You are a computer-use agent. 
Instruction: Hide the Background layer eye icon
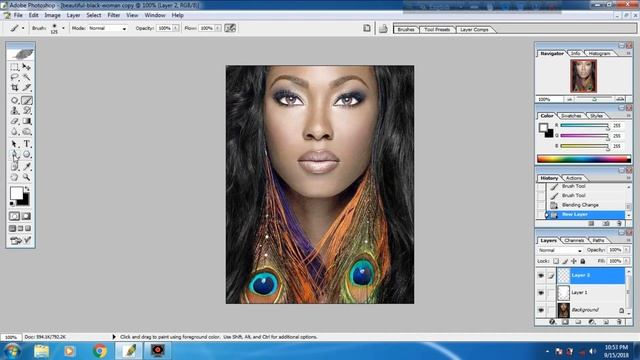click(541, 310)
